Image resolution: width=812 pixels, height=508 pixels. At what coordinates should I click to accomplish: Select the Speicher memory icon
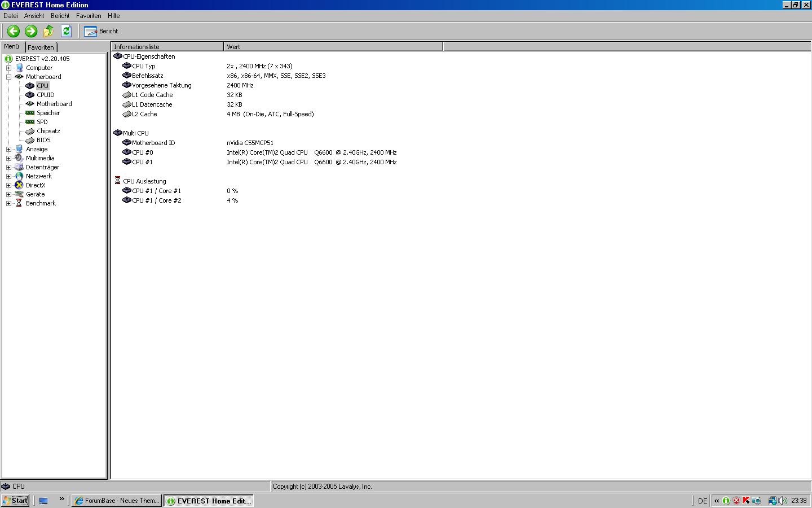30,113
